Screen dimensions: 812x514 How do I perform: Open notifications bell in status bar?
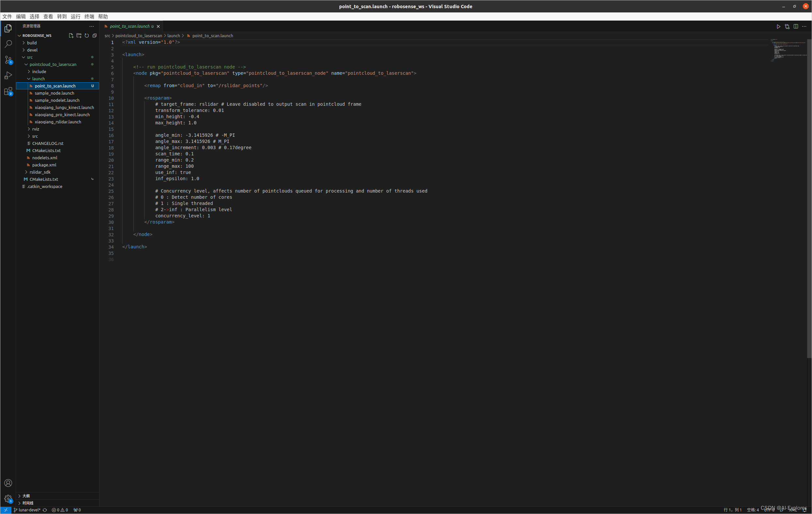coord(804,510)
